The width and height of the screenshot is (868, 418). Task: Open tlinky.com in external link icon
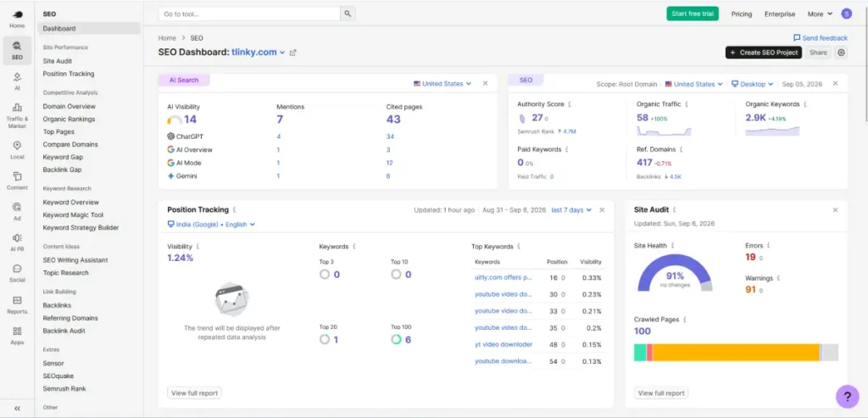coord(292,53)
